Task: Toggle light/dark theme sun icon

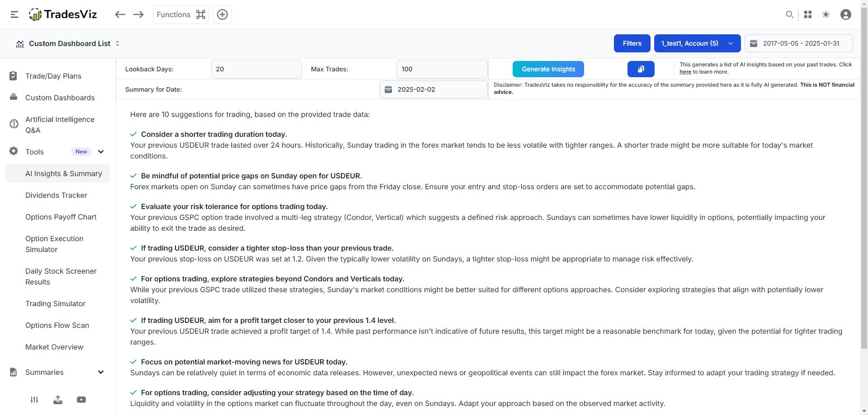Action: tap(826, 14)
